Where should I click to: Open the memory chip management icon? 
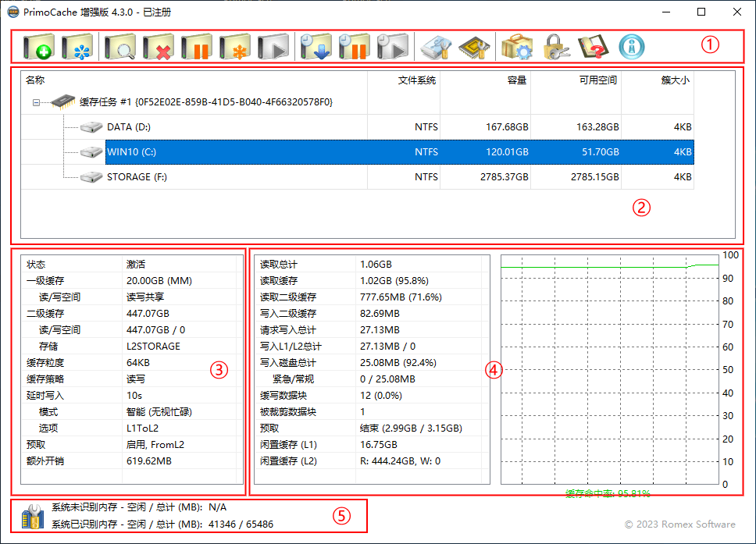click(474, 47)
